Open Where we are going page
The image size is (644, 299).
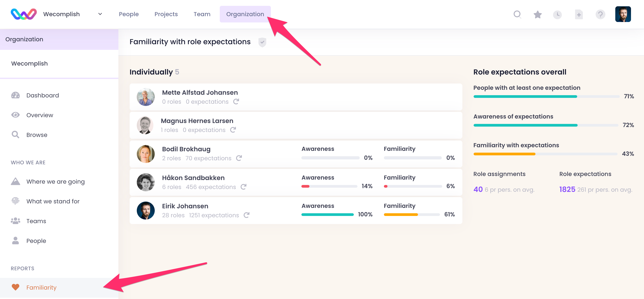click(55, 181)
